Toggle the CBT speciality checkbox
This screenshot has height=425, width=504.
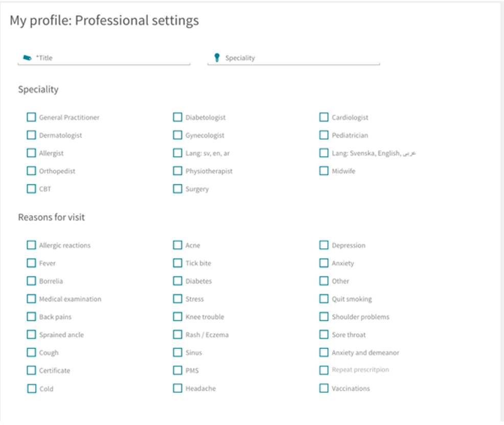click(x=31, y=189)
